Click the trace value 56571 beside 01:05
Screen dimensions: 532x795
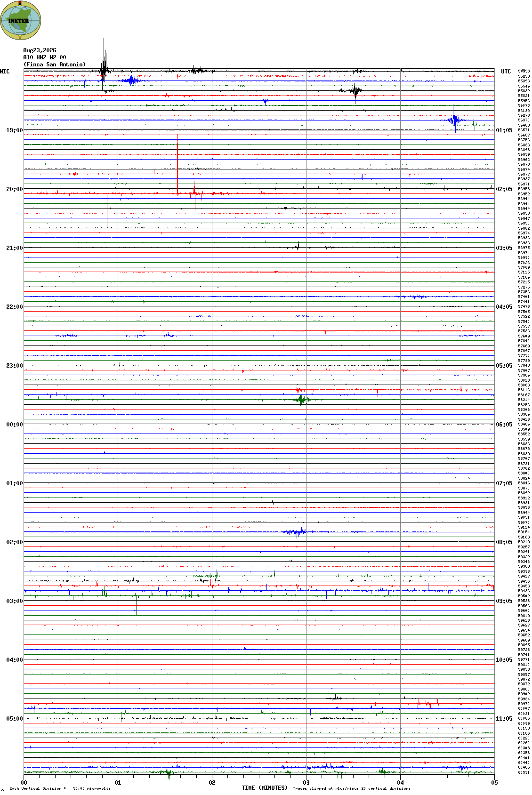[x=524, y=130]
